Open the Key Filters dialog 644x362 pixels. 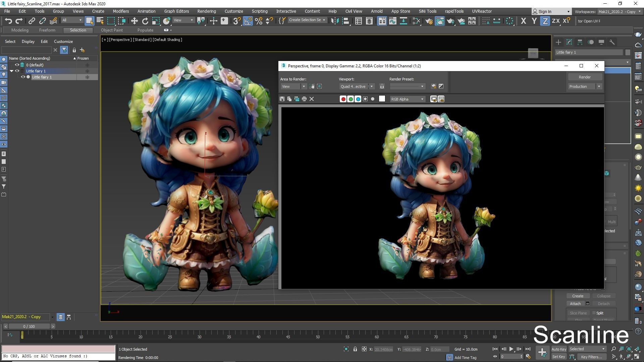click(591, 357)
